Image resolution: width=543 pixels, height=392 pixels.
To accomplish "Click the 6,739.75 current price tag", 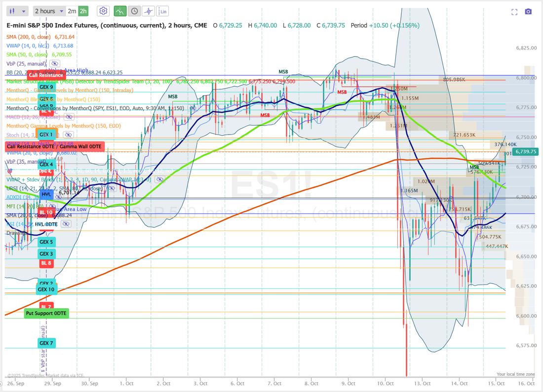I will (525, 152).
